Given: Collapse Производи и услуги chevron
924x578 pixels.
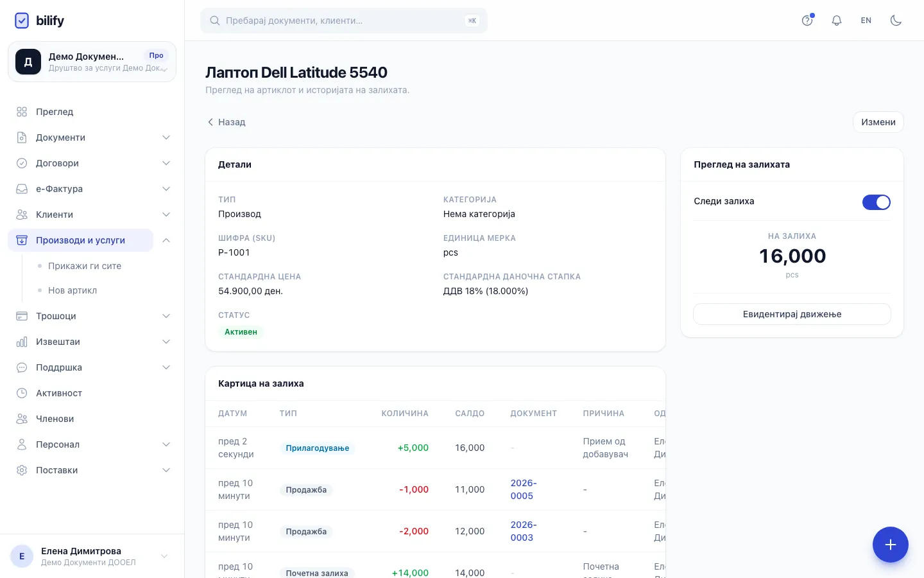Looking at the screenshot, I should tap(166, 240).
